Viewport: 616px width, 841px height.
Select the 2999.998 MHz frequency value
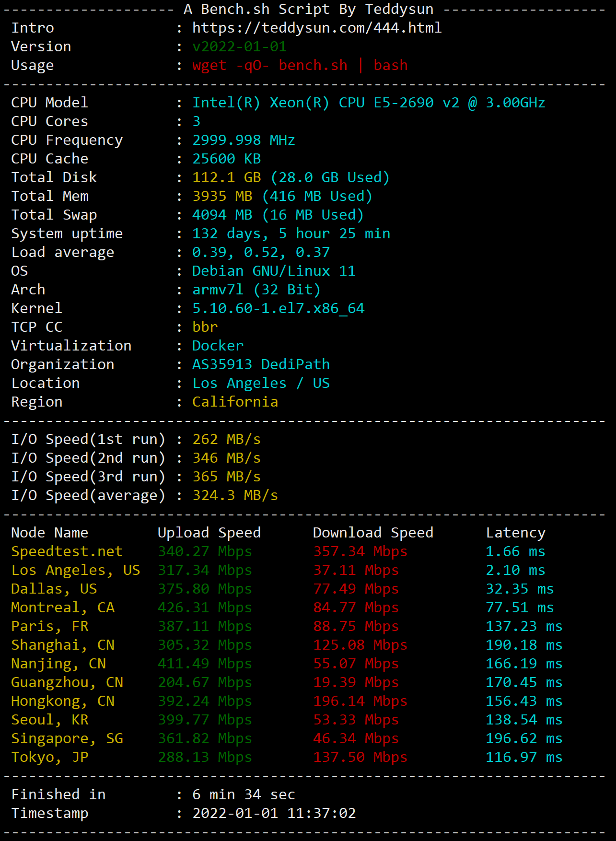click(244, 140)
